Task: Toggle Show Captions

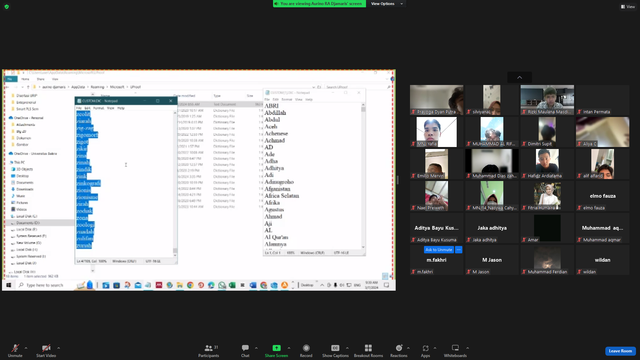Action: [x=335, y=350]
